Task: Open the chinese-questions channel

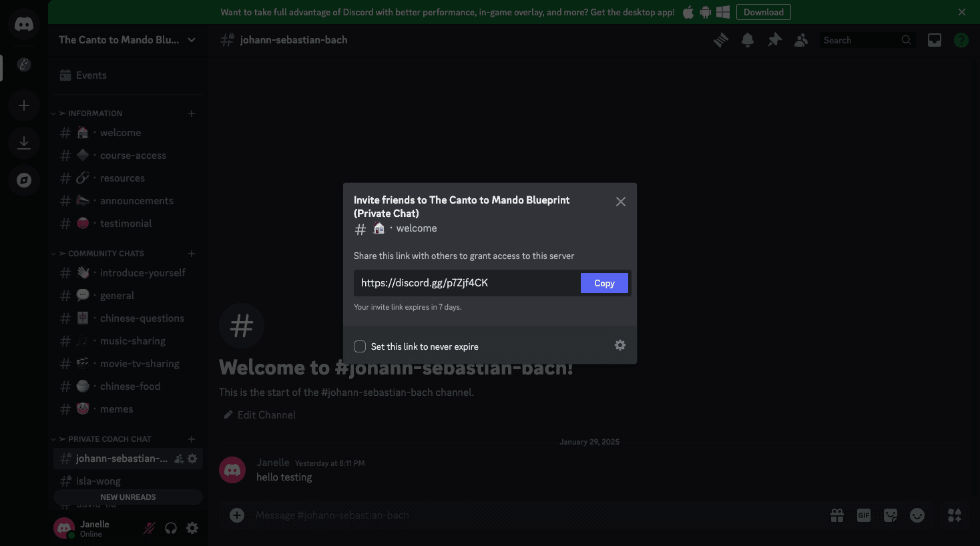Action: click(x=128, y=318)
